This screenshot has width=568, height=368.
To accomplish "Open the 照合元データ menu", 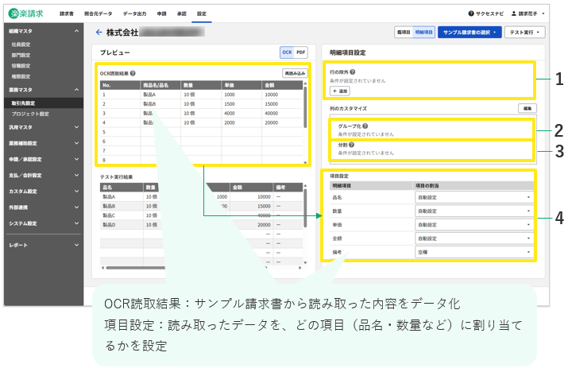I will 98,14.
